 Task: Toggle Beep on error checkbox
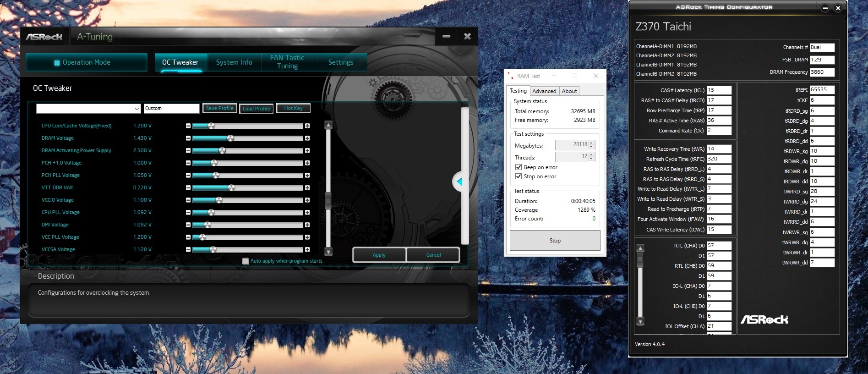(x=519, y=167)
